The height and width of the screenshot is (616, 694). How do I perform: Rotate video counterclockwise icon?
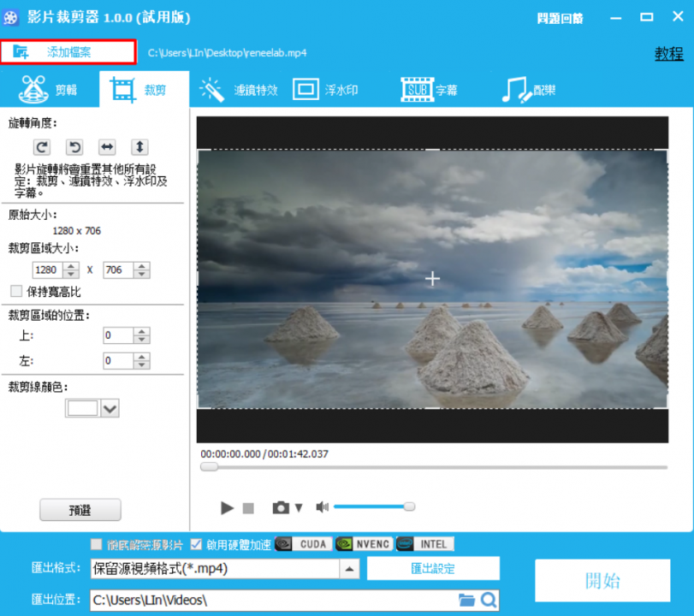[x=74, y=147]
